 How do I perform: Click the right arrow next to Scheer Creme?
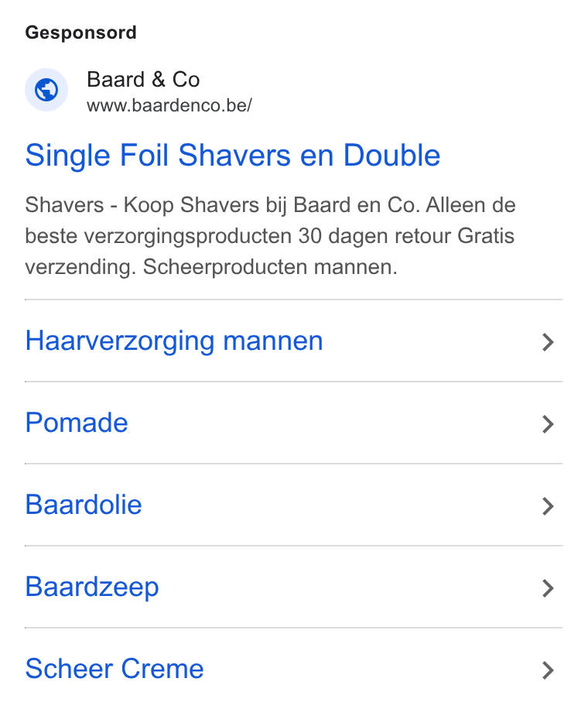[548, 670]
